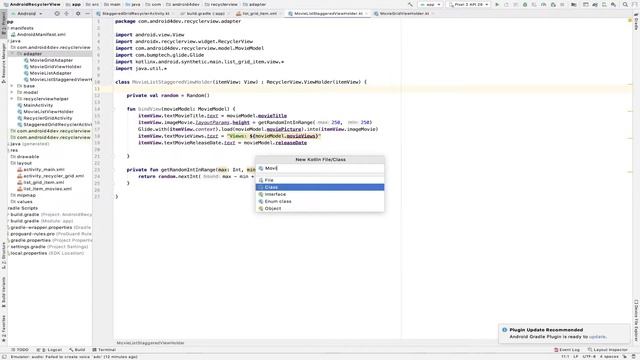
Task: Select Object option in New Kotlin popup
Action: click(x=320, y=209)
